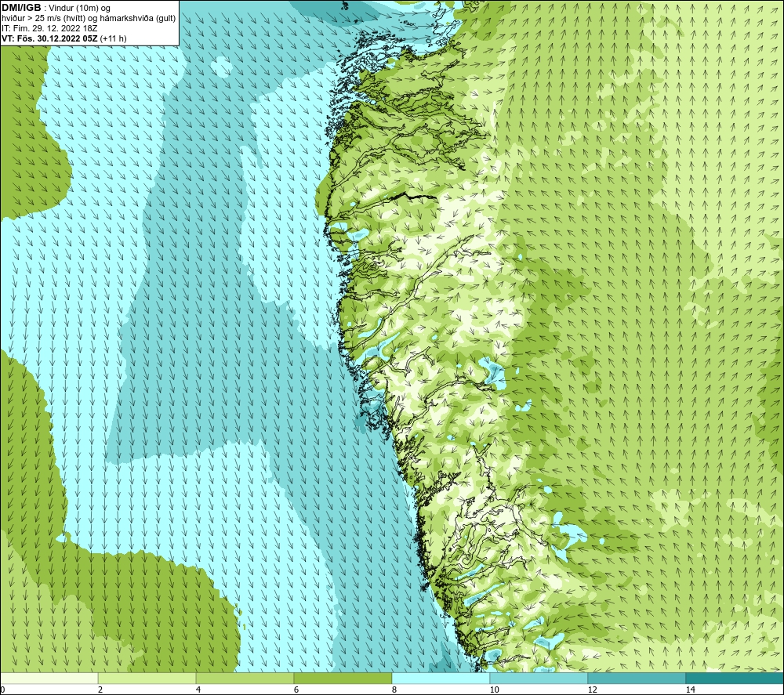Pick the light green 2–4 legend swatch
This screenshot has width=784, height=695.
click(x=147, y=678)
